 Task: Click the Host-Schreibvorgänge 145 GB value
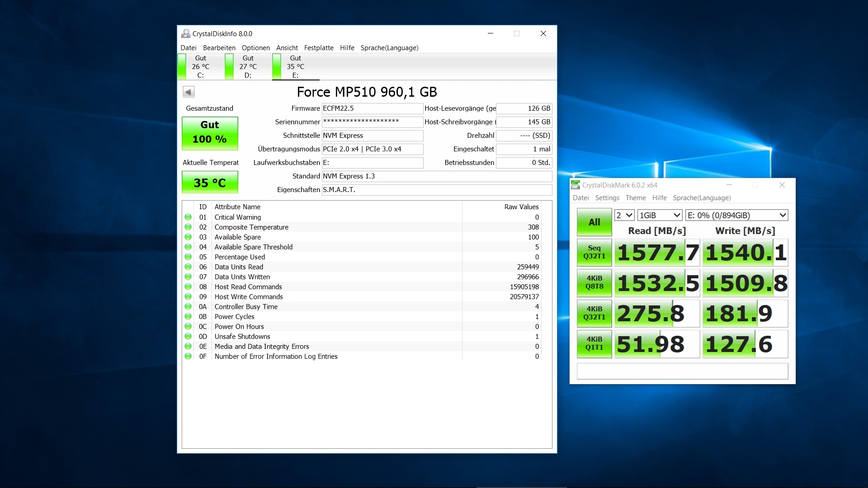click(x=524, y=122)
